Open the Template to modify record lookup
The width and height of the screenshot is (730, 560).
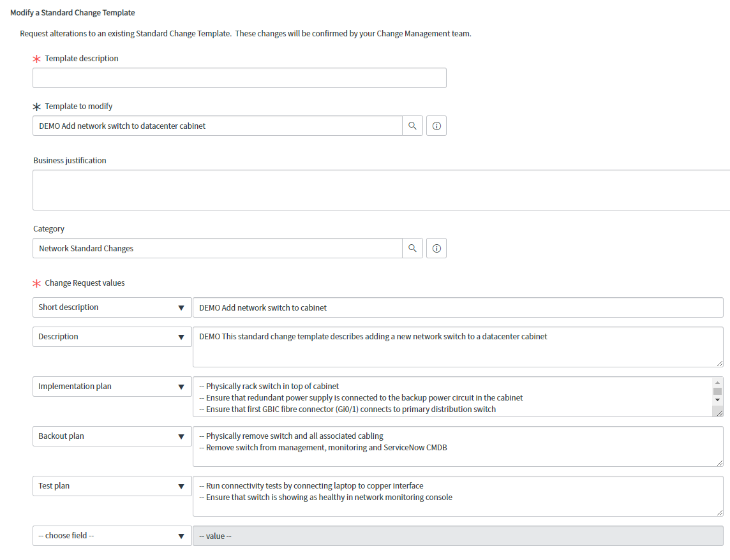click(412, 126)
